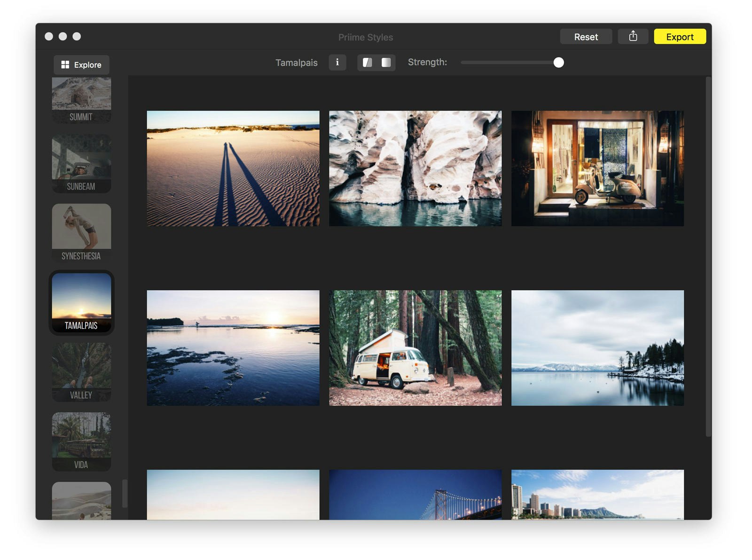Choose the Vida style preset

tap(81, 441)
